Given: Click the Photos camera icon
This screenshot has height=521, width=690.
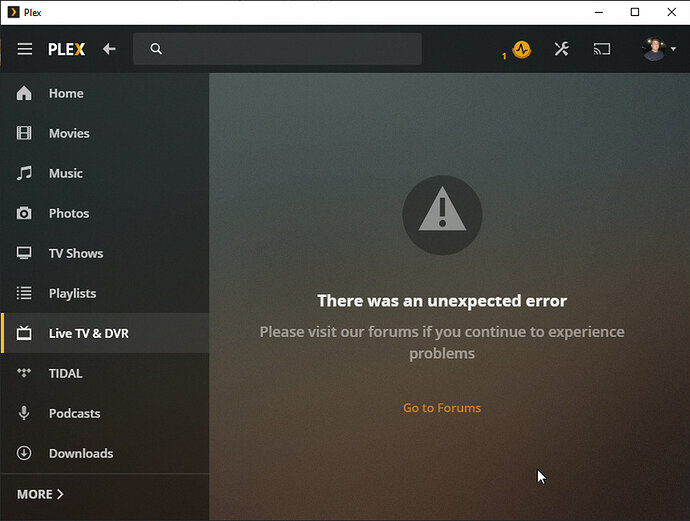Looking at the screenshot, I should coord(24,213).
